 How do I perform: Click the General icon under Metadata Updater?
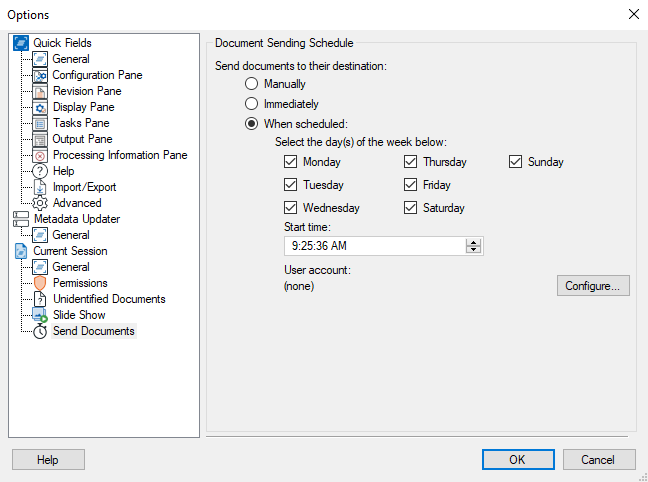[40, 235]
